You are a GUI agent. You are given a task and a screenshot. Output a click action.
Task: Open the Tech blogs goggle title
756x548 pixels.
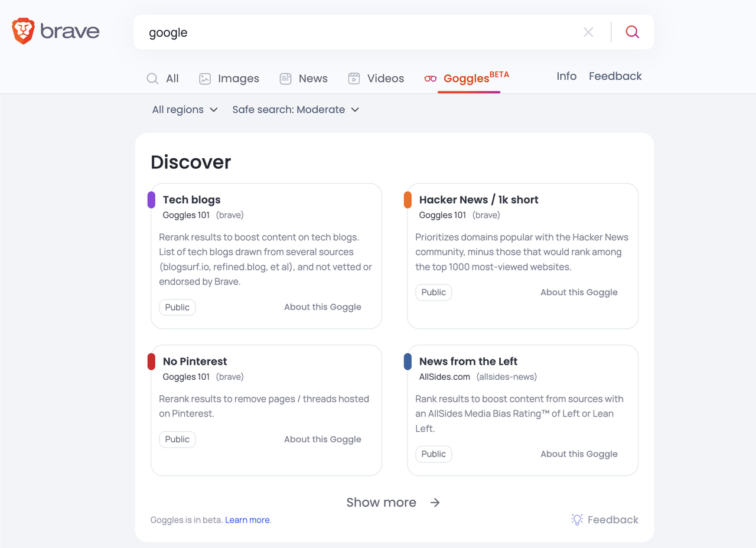191,200
